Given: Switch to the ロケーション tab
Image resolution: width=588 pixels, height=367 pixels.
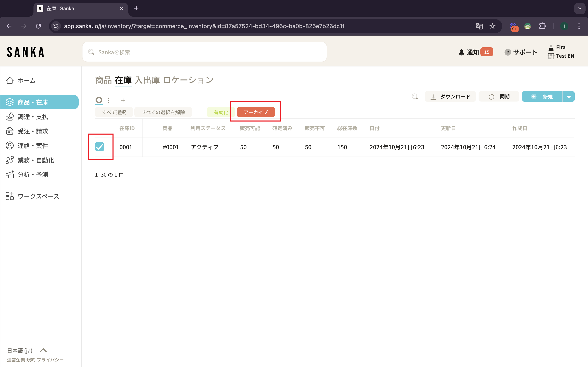Looking at the screenshot, I should pos(188,80).
